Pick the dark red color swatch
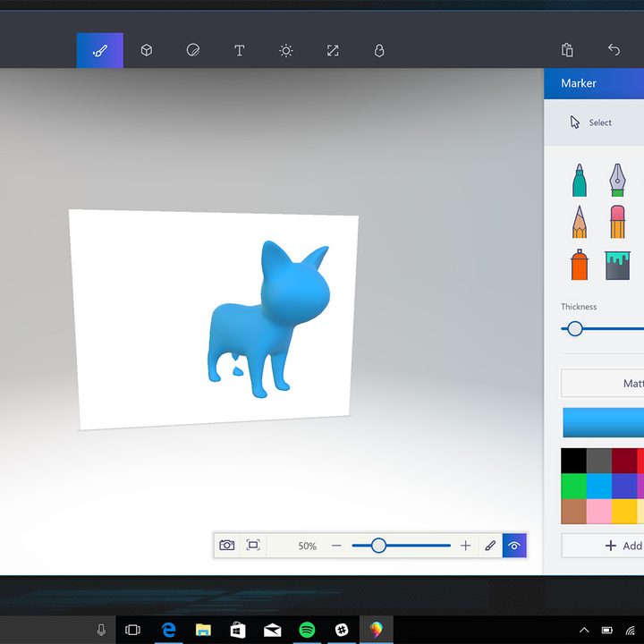 tap(624, 461)
